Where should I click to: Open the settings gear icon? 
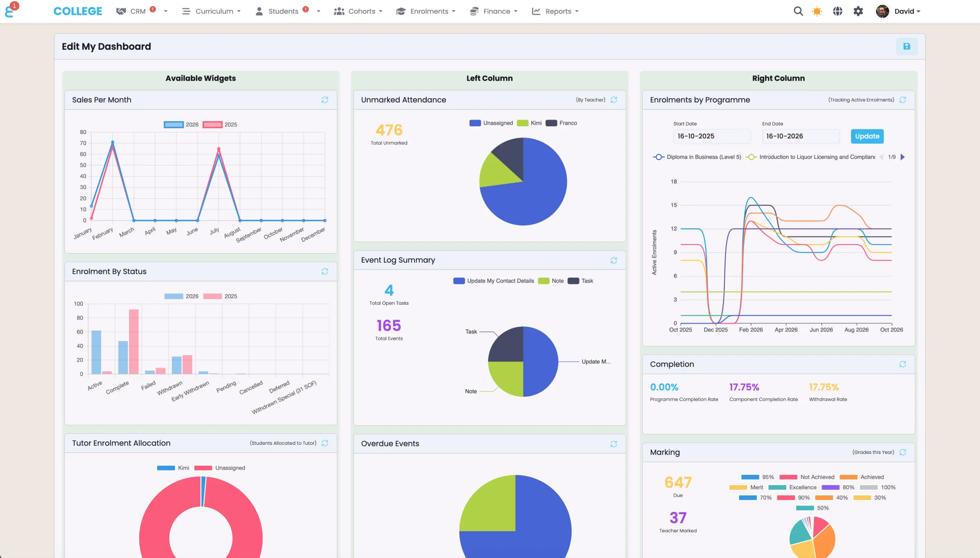tap(858, 11)
